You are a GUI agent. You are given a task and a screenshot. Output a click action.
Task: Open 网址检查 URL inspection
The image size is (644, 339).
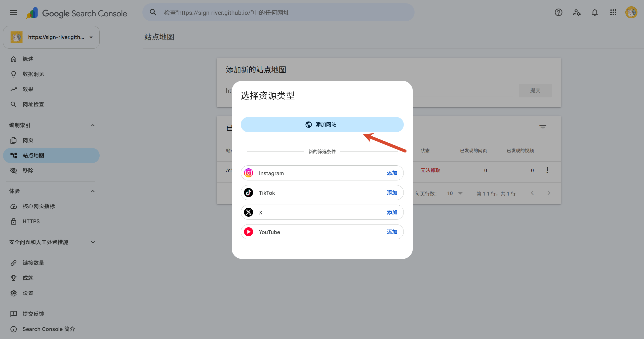tap(51, 104)
